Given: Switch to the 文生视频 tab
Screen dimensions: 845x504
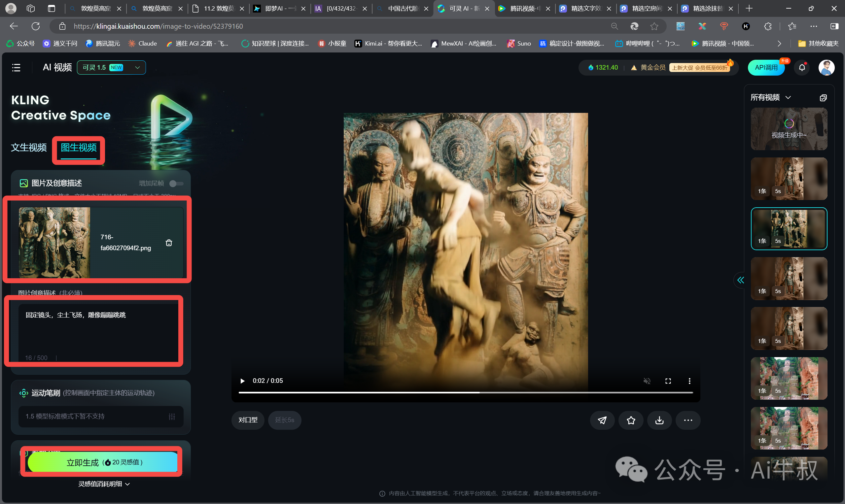Looking at the screenshot, I should click(x=28, y=148).
